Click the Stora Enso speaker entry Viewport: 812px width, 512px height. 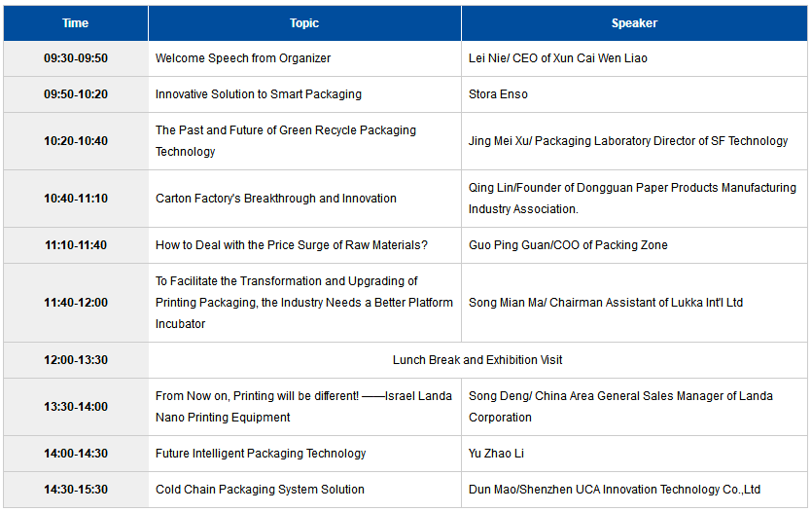[498, 94]
